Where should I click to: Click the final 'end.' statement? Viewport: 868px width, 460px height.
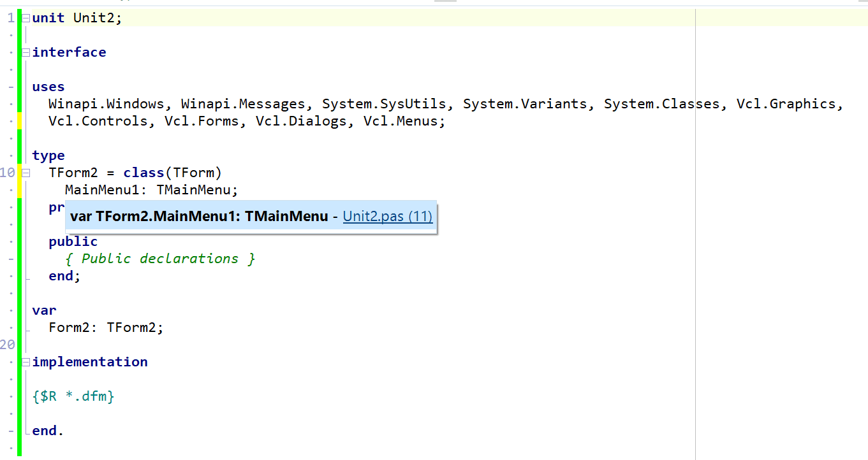[x=48, y=431]
